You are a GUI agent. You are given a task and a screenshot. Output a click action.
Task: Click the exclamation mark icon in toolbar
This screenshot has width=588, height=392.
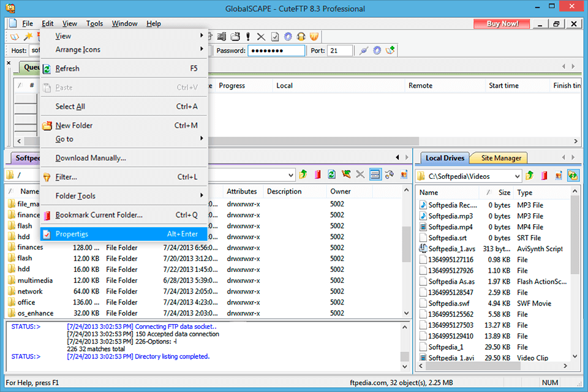[249, 37]
